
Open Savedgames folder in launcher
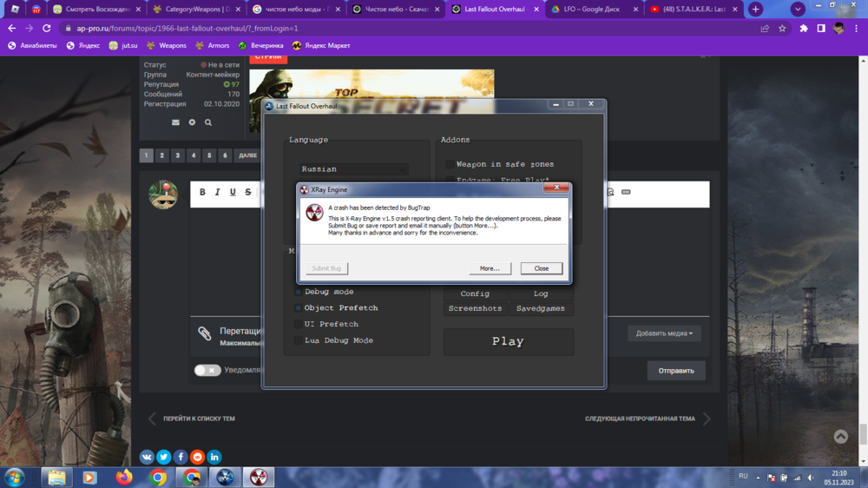541,308
